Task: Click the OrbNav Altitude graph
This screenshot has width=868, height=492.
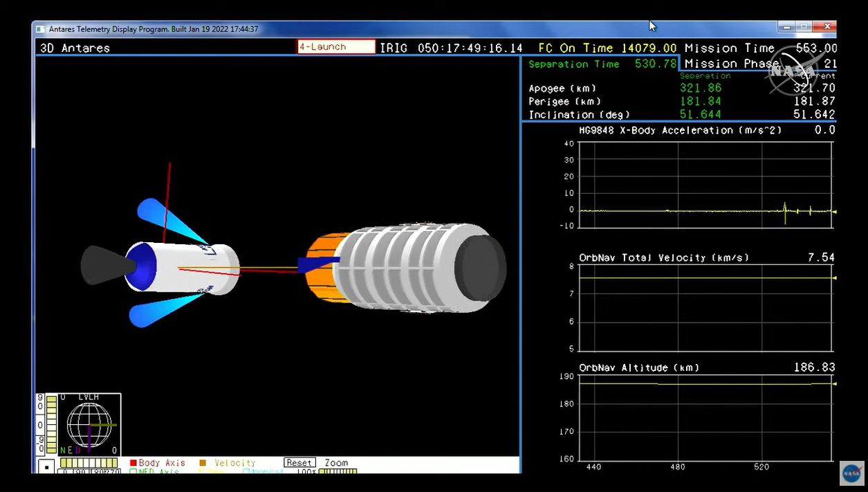Action: pos(705,418)
